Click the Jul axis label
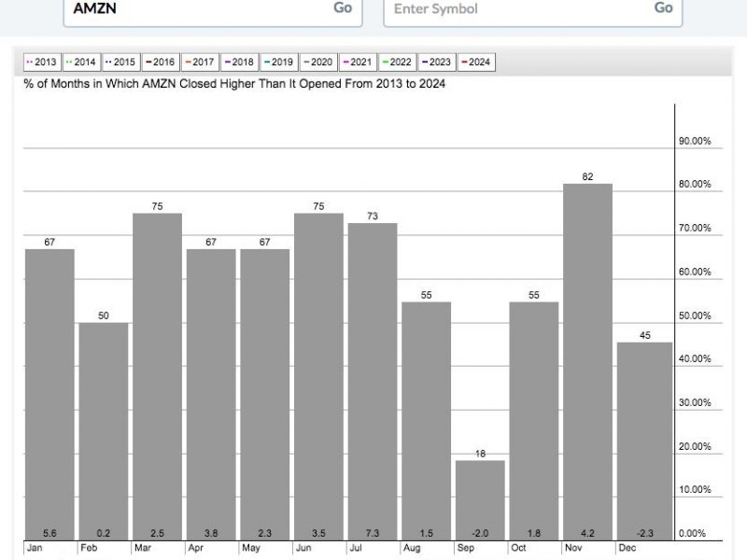This screenshot has width=747, height=560. (356, 548)
